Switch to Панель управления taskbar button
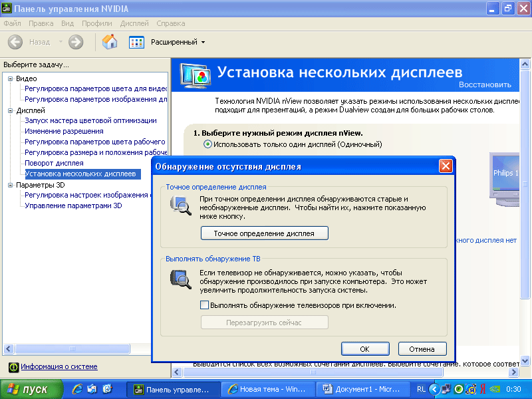This screenshot has height=399, width=532. tap(173, 389)
